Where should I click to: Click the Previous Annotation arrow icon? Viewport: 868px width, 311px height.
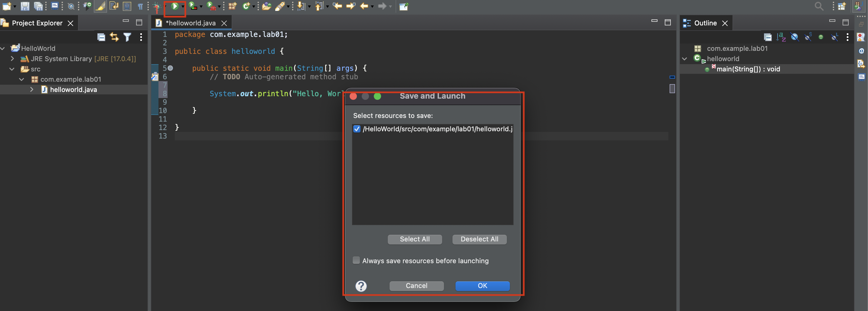319,6
